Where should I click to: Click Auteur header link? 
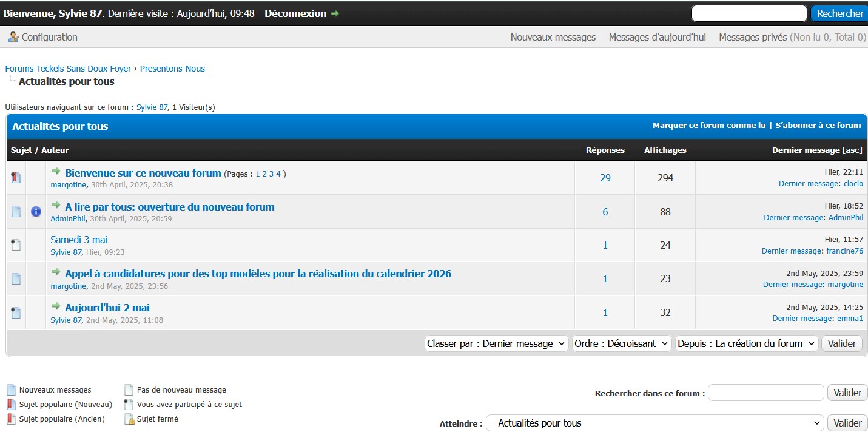(x=55, y=150)
